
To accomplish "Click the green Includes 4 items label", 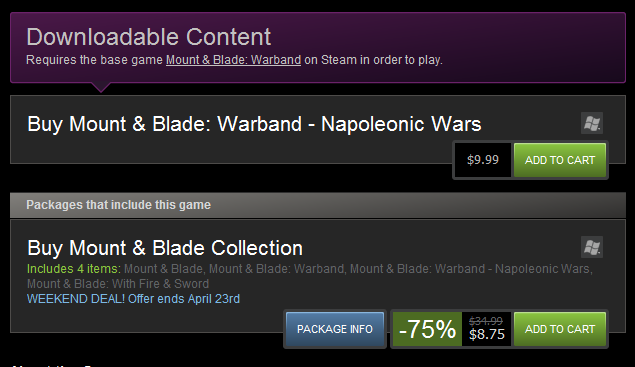I will coord(74,269).
